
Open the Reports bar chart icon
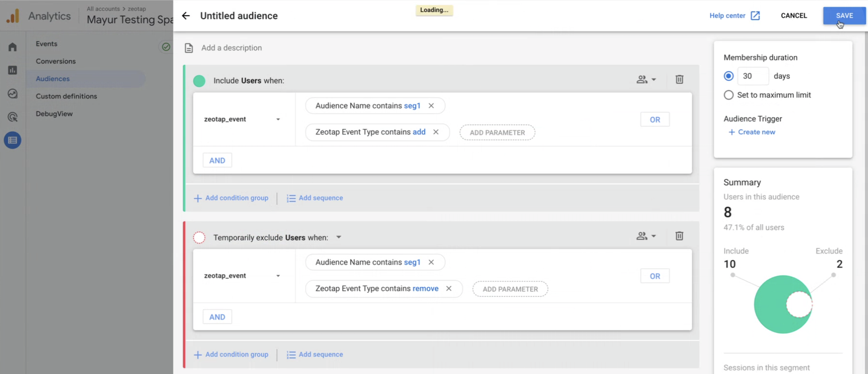point(12,70)
